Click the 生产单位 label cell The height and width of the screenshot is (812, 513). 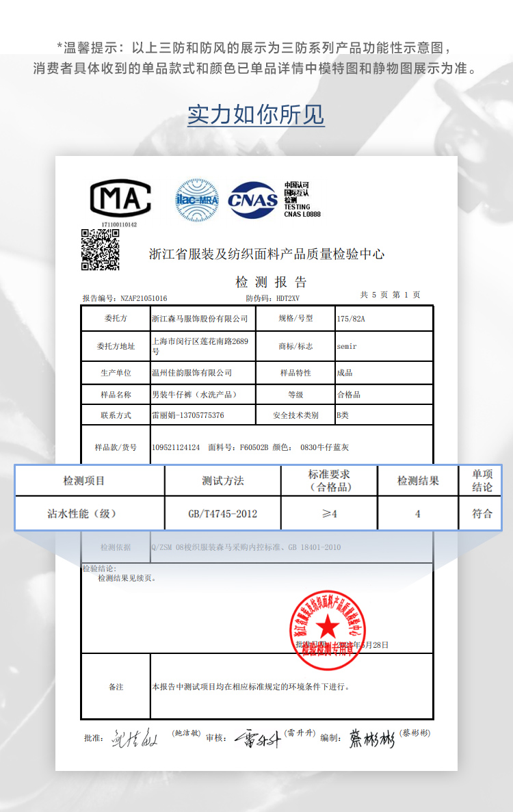click(116, 373)
